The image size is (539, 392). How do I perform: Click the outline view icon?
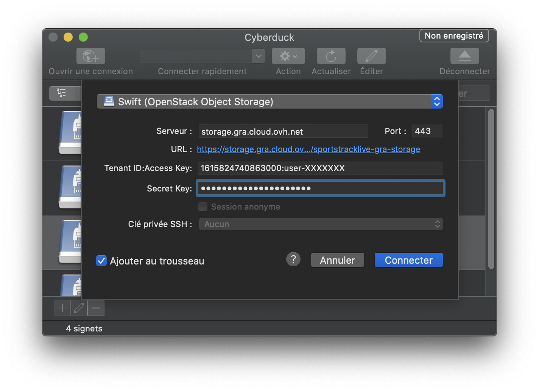[x=62, y=93]
